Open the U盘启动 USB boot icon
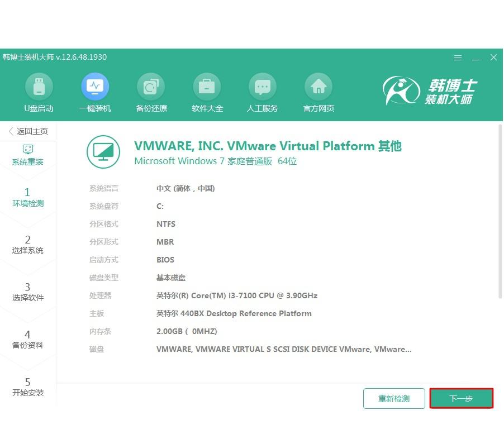Screen dimensions: 504x439 39,87
